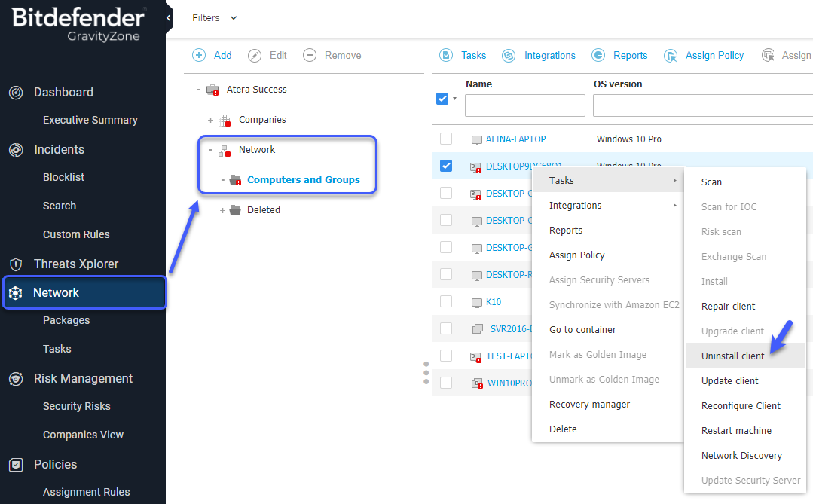Collapse the Atera Success tree node

tap(199, 90)
